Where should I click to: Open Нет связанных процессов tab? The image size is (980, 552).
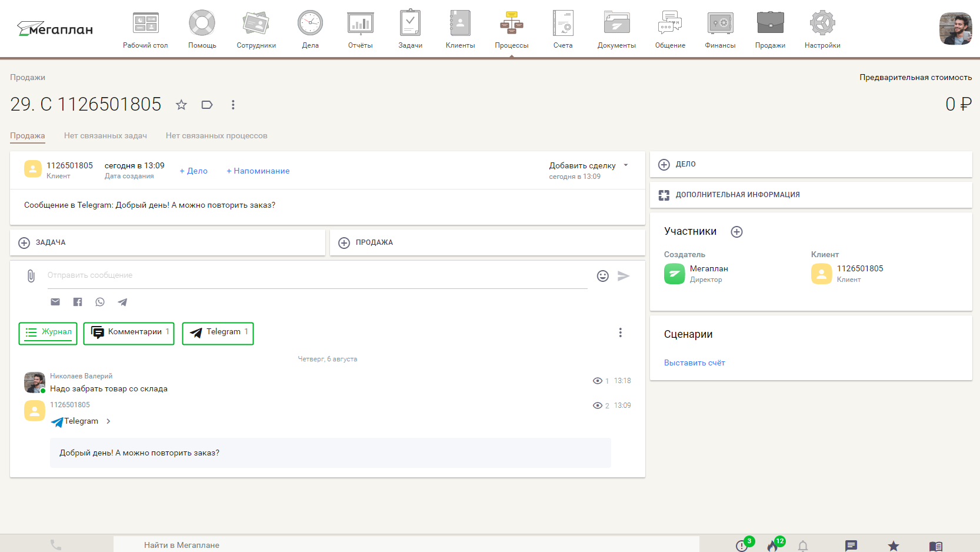point(216,135)
